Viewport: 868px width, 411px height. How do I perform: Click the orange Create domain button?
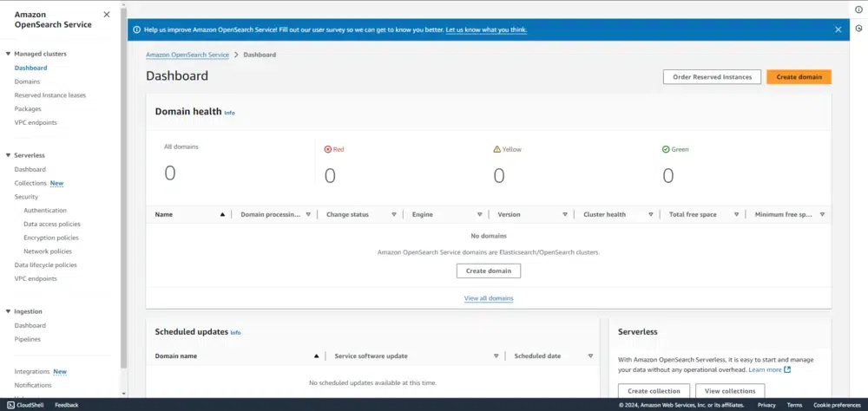799,77
